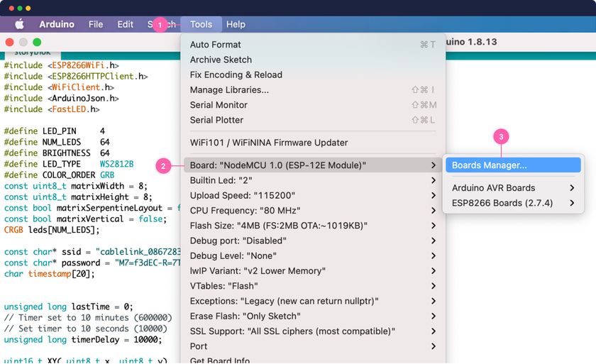Image resolution: width=596 pixels, height=364 pixels.
Task: Click the unsigned long lastTime line
Action: pos(68,307)
